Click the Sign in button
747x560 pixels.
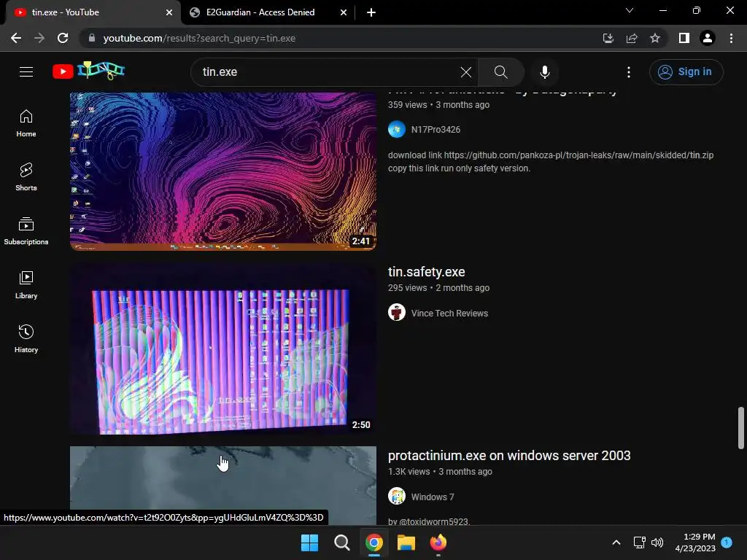(x=686, y=72)
